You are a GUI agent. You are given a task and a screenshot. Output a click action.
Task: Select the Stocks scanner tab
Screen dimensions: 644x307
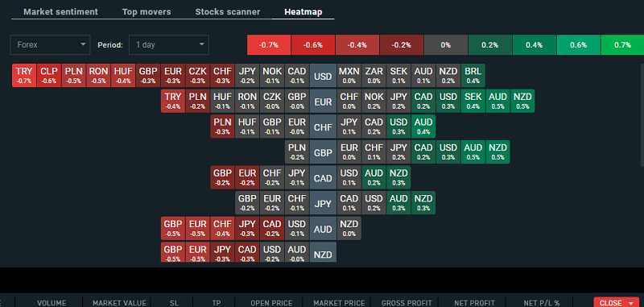coord(228,12)
